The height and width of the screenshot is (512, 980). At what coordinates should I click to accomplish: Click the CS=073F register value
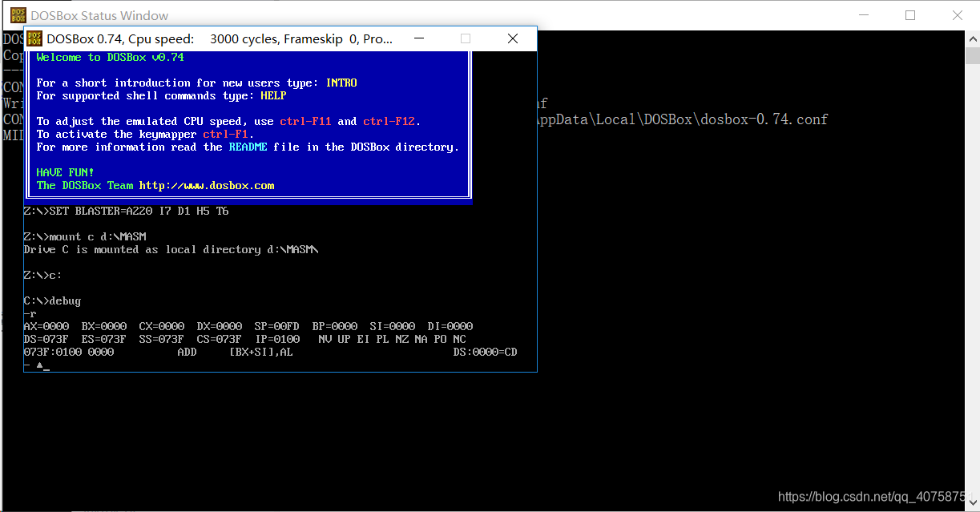[x=219, y=339]
